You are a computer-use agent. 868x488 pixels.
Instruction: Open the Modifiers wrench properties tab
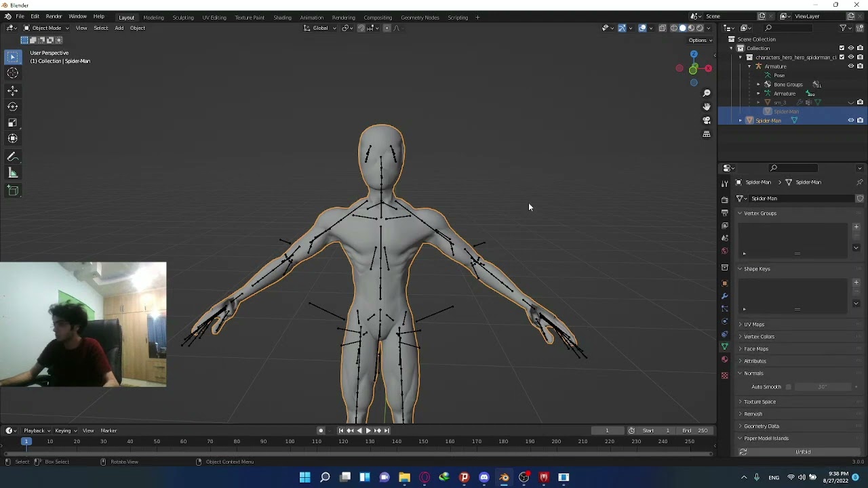click(725, 296)
